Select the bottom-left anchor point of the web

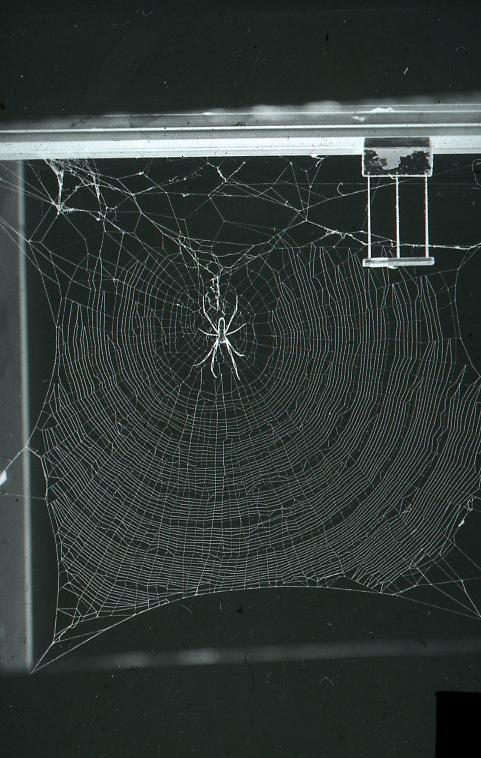tap(35, 670)
